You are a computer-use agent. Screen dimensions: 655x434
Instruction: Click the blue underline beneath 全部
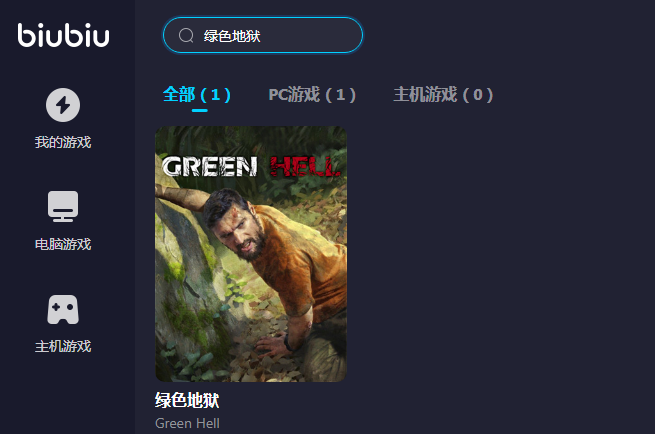tap(200, 110)
